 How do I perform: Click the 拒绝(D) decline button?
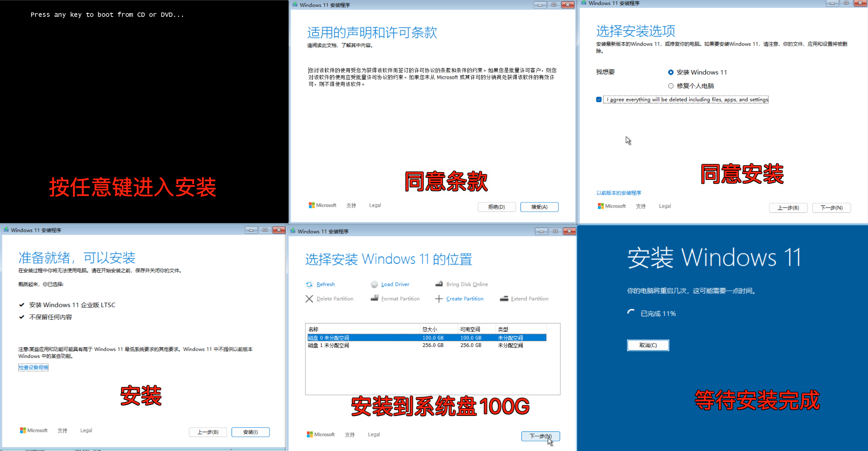click(496, 207)
